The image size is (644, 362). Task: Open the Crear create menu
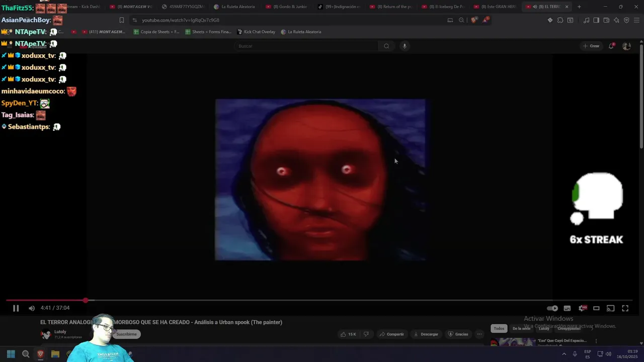tap(591, 46)
